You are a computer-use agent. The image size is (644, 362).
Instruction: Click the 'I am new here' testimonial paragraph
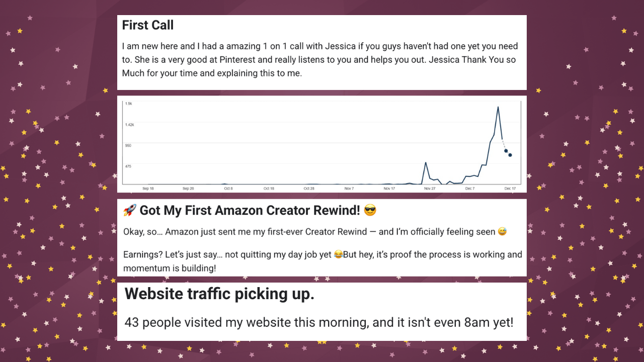point(320,60)
